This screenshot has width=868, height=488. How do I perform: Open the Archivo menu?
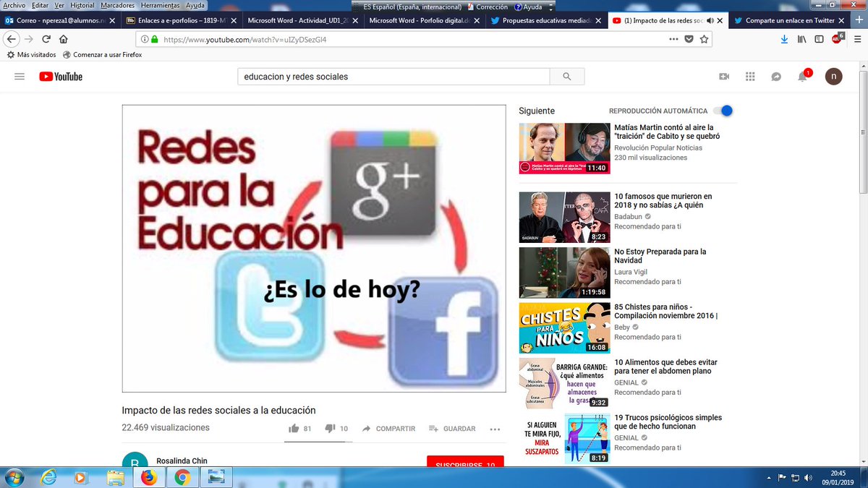[14, 6]
